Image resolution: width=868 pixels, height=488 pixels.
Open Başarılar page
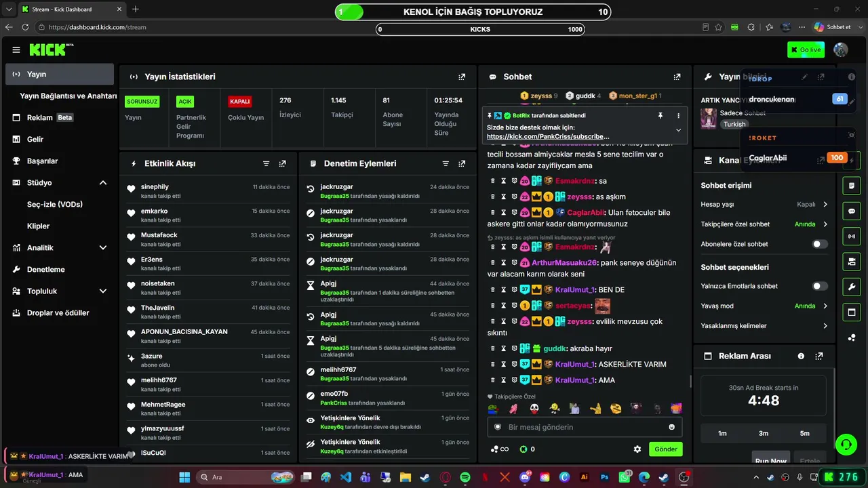[60, 161]
